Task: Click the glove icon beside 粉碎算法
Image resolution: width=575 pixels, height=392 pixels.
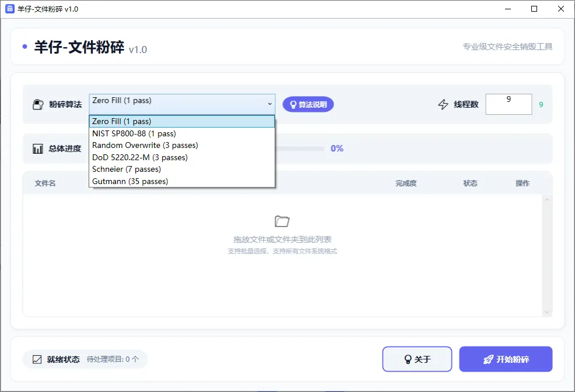Action: 38,104
